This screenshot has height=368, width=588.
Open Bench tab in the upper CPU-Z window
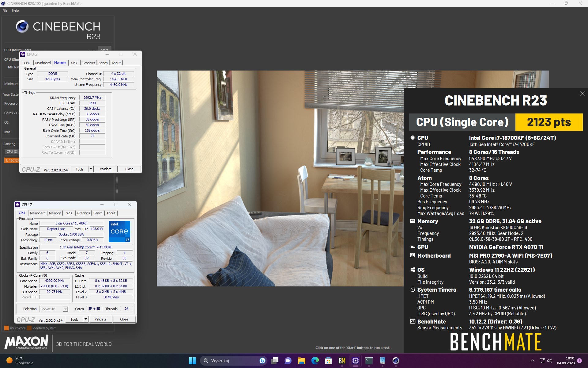coord(103,63)
